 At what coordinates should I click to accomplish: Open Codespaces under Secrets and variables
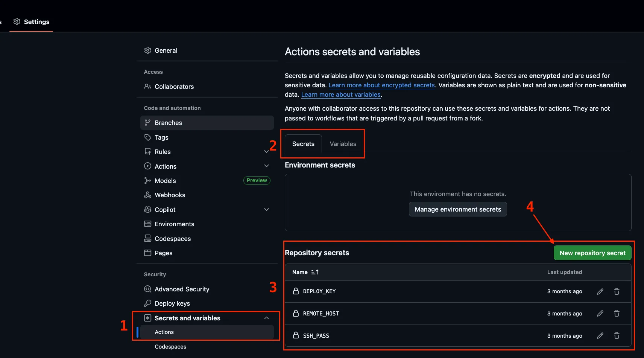pos(170,347)
